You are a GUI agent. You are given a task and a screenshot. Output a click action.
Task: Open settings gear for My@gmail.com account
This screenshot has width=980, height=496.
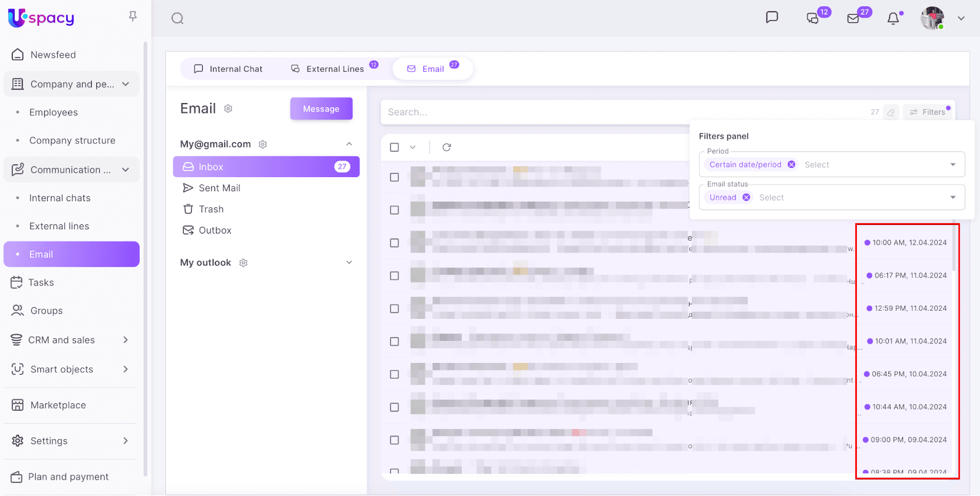tap(263, 144)
